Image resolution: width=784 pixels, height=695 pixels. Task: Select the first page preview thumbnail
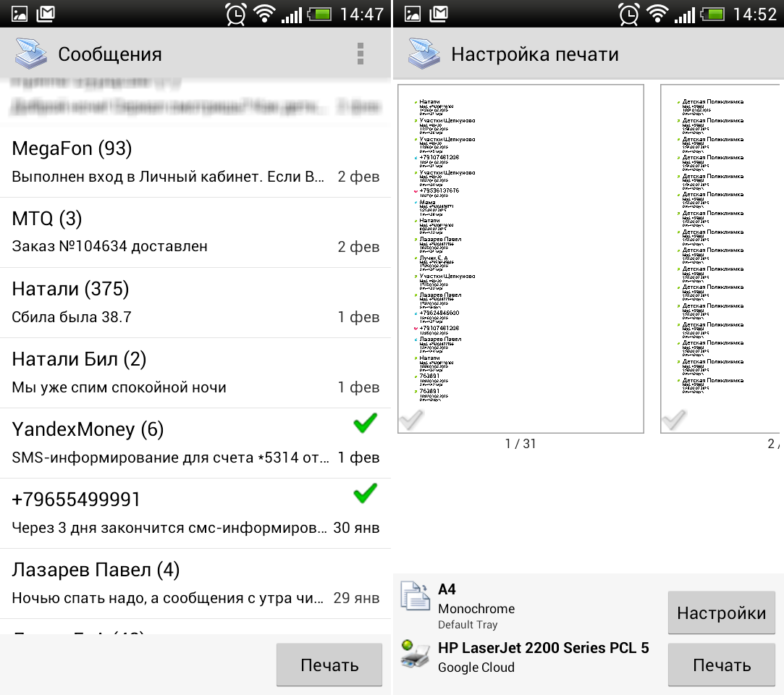tap(520, 258)
